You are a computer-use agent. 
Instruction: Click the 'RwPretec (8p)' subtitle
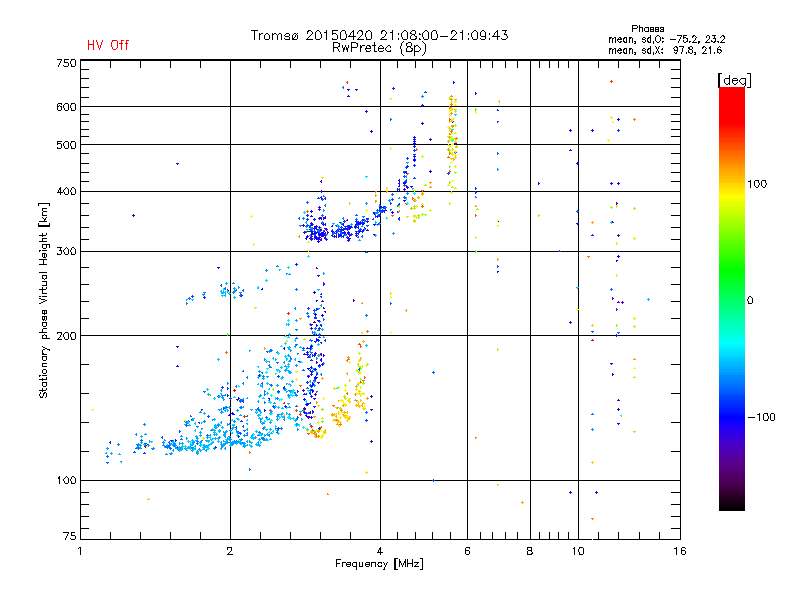click(379, 48)
